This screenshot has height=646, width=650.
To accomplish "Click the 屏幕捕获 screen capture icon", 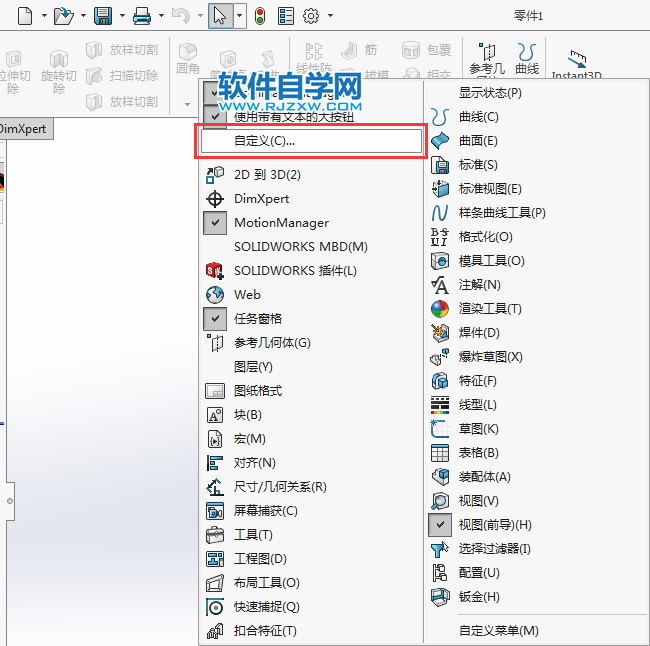I will click(x=215, y=511).
